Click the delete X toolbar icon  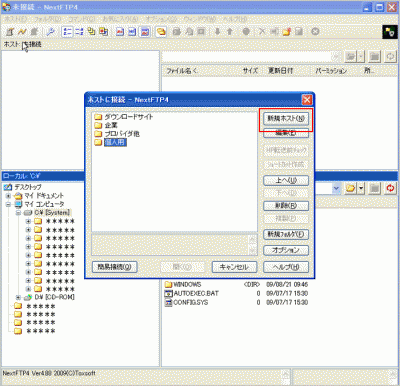pos(262,32)
